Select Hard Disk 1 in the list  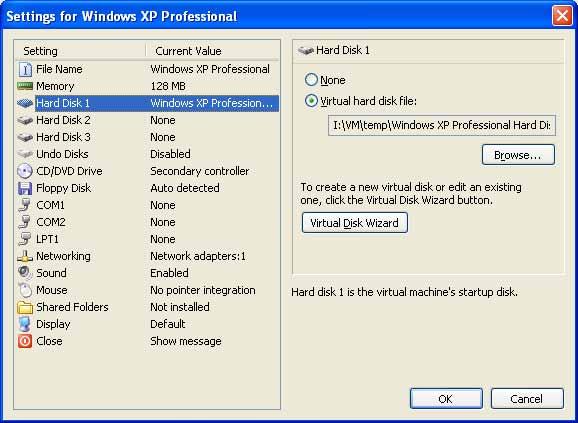click(x=147, y=103)
